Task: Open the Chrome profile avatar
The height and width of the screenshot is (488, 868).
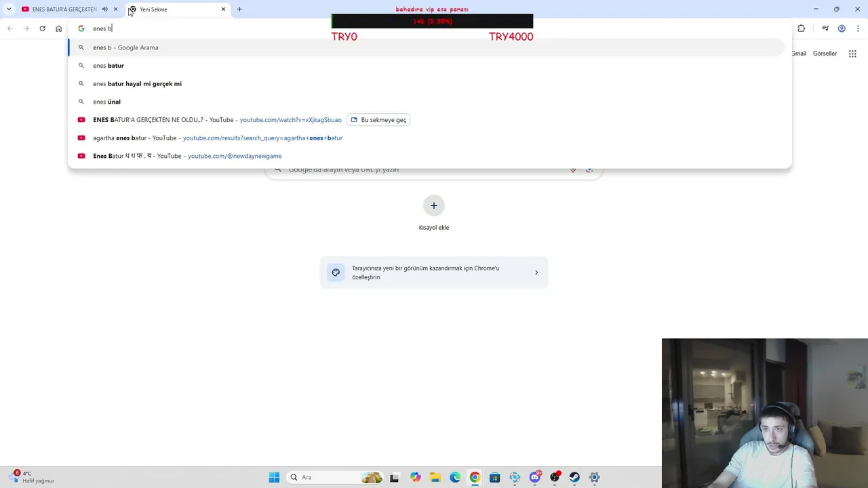Action: 842,28
